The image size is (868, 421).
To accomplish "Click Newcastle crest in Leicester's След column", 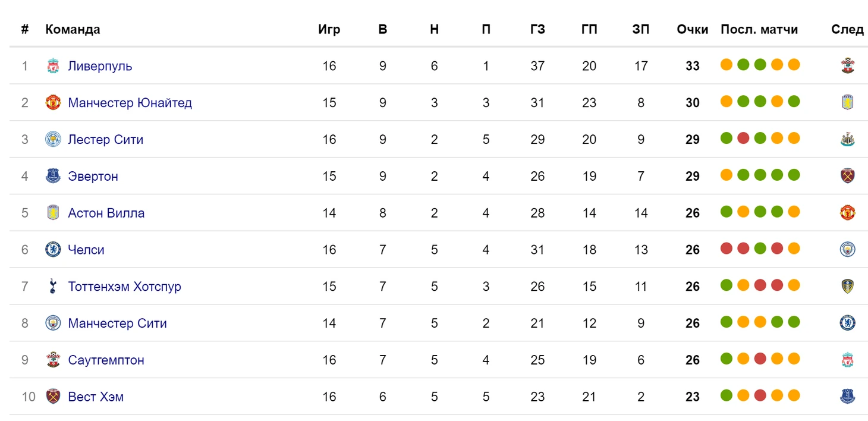I will pyautogui.click(x=848, y=140).
